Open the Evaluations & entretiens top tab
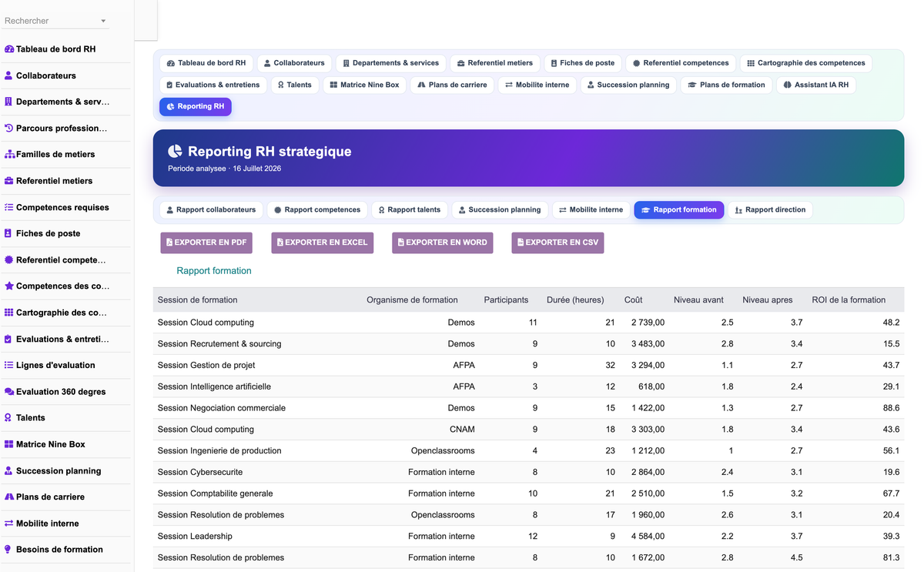Screen dimensions: 924x572 tap(213, 85)
